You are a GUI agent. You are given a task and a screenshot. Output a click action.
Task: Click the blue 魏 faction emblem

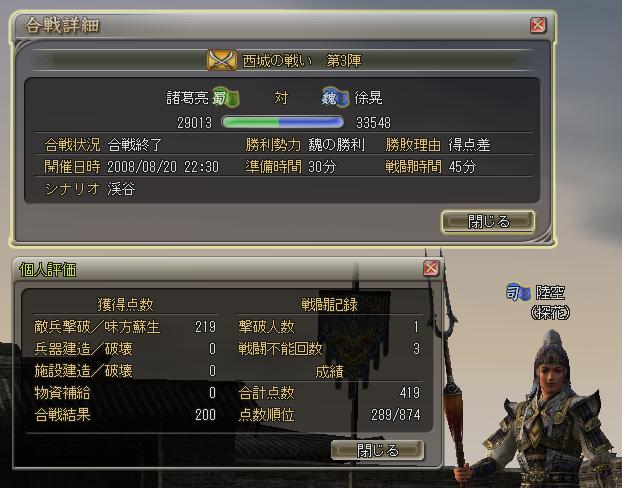point(335,97)
